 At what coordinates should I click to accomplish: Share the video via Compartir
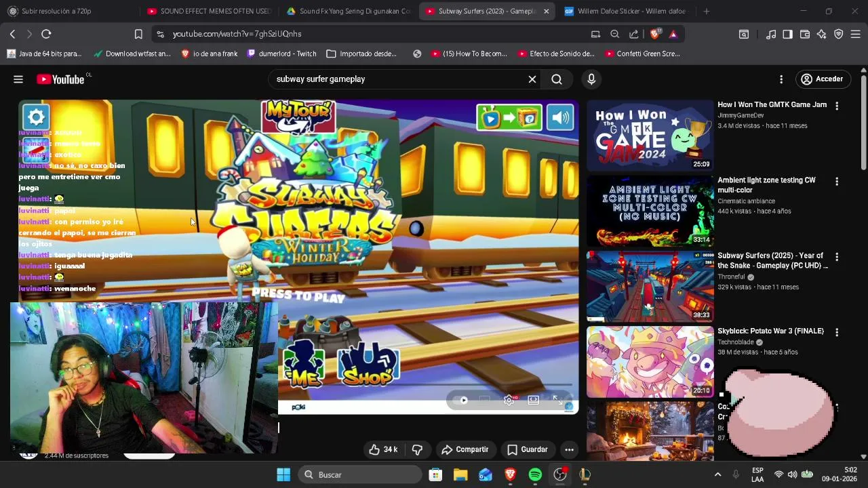click(x=465, y=449)
